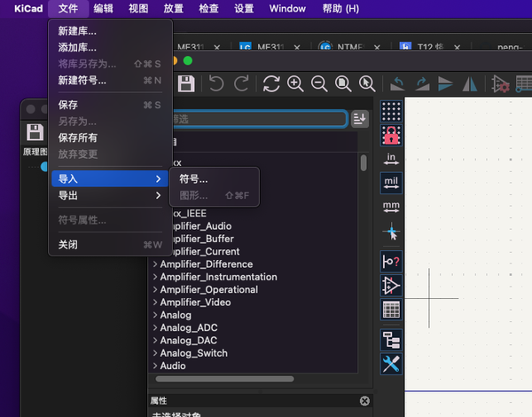
Task: Click the horizontal scrollbar under library tree
Action: tap(224, 379)
